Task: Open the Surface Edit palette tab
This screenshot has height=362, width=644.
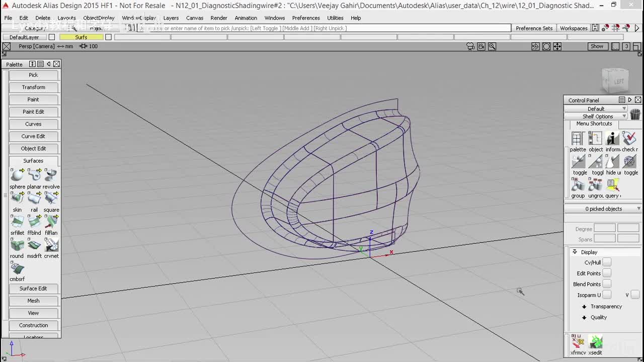Action: pyautogui.click(x=33, y=289)
